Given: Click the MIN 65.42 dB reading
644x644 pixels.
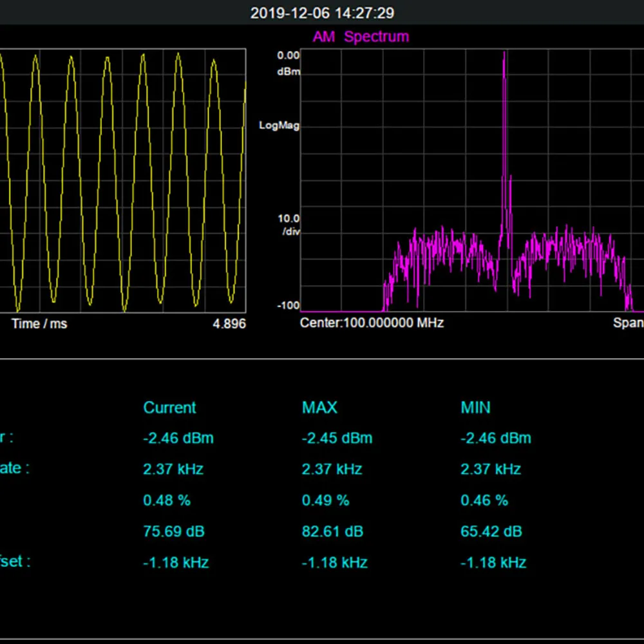Looking at the screenshot, I should pos(491,531).
